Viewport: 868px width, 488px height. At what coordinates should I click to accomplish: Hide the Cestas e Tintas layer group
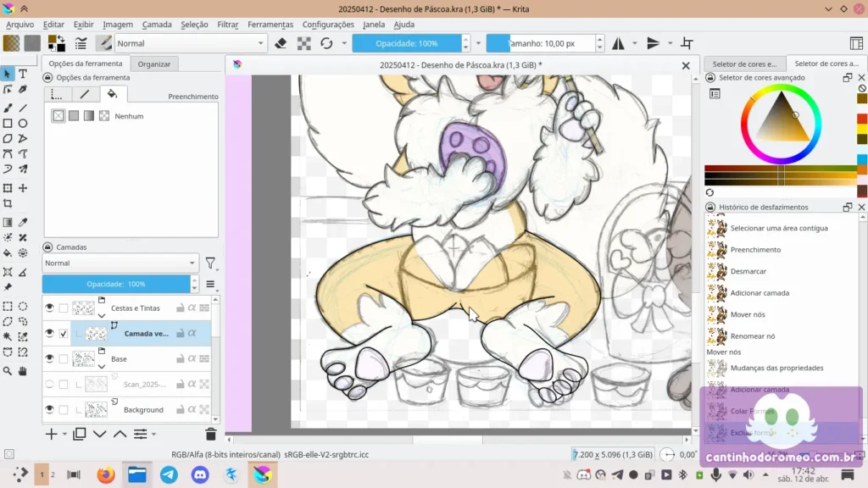[x=50, y=308]
